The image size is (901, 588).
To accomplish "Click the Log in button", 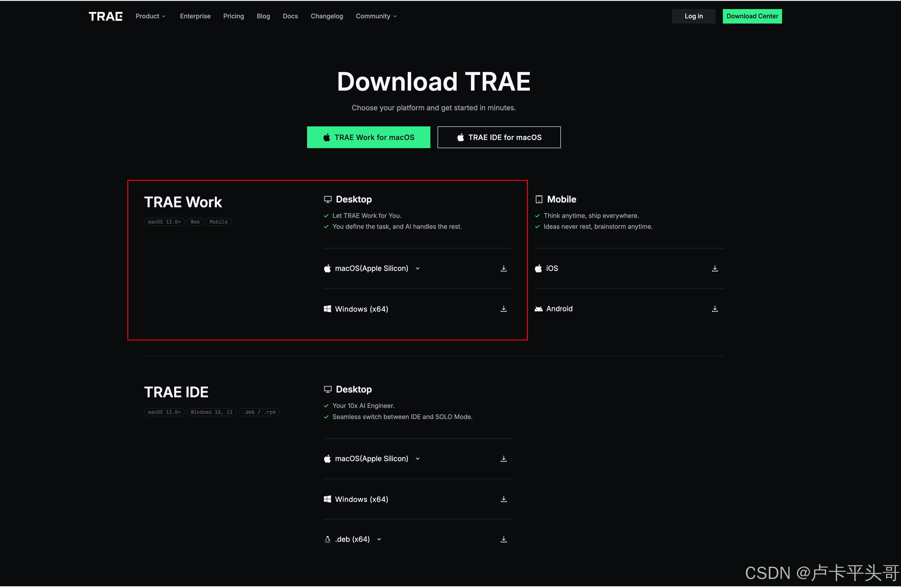I will pos(694,16).
